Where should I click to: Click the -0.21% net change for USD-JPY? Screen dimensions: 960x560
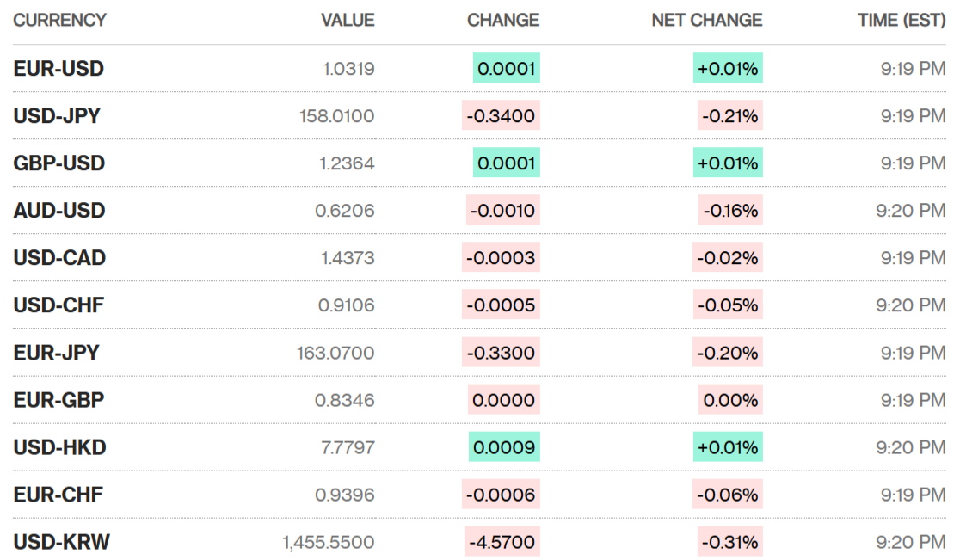coord(729,116)
